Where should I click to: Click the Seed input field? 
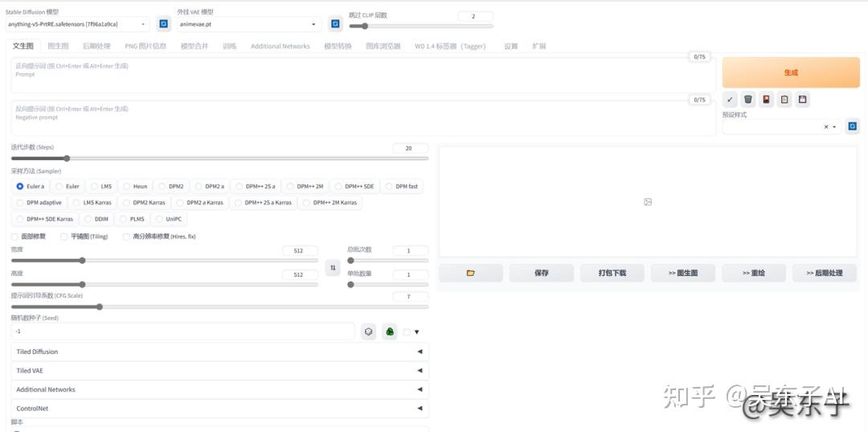tap(182, 331)
